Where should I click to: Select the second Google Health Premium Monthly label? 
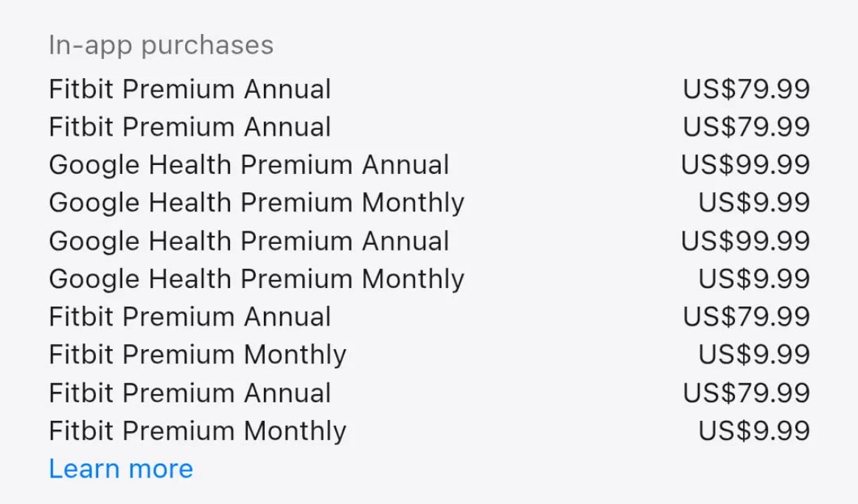tap(256, 279)
